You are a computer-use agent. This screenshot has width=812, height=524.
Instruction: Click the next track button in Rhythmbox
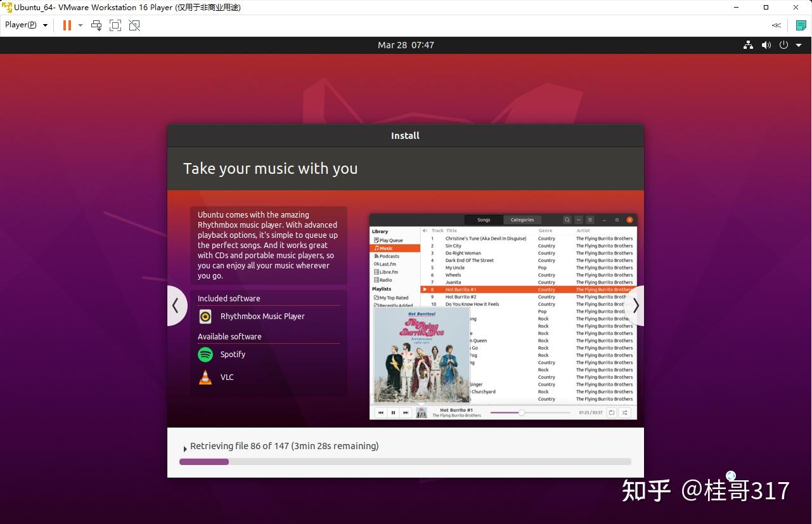point(406,412)
